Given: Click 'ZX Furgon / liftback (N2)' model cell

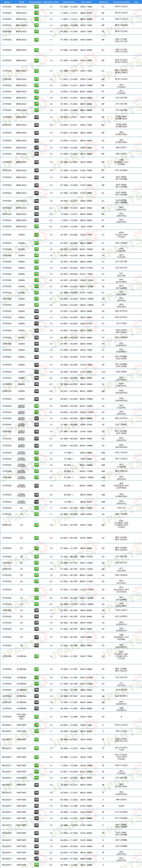Looking at the screenshot, I should tap(21, 717).
